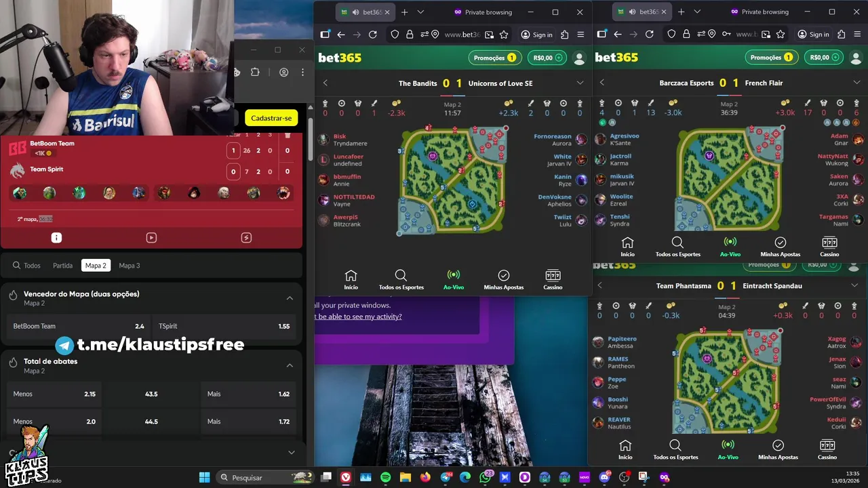Bet on BetBoom Team at 2.4
868x488 pixels.
pos(79,326)
